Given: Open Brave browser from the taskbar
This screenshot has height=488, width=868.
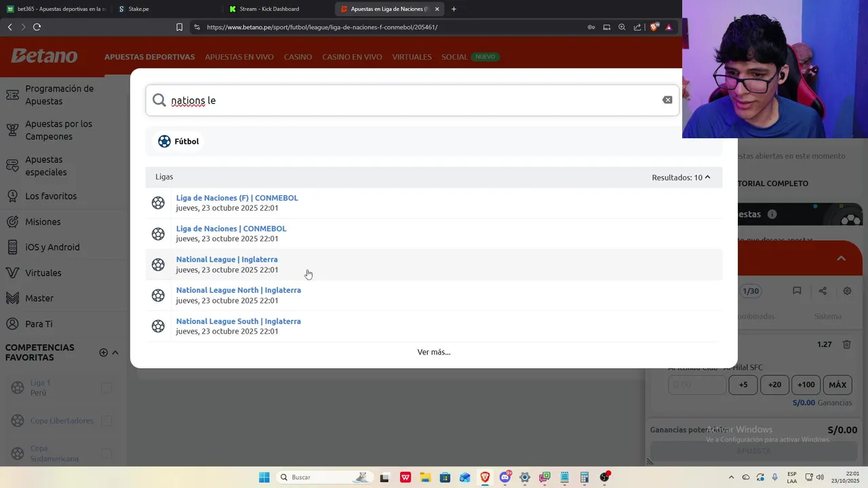Looking at the screenshot, I should [485, 477].
